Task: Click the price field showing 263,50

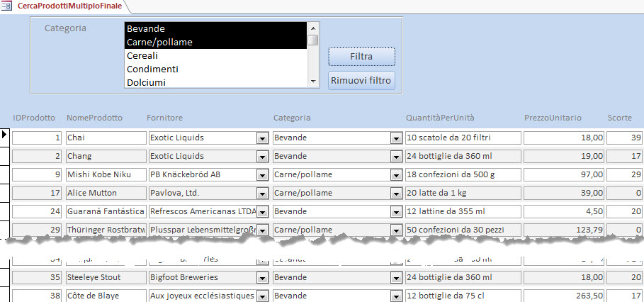Action: (x=564, y=296)
